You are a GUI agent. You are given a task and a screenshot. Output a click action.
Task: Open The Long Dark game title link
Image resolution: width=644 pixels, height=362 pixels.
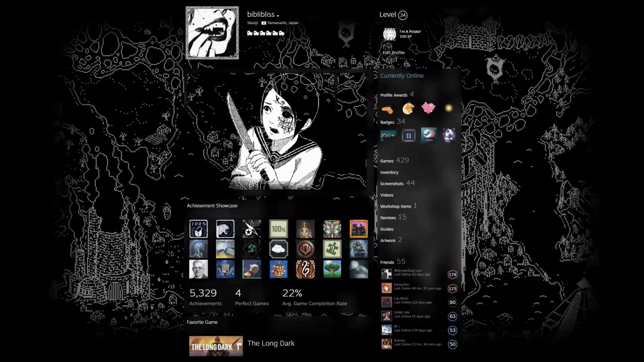271,343
